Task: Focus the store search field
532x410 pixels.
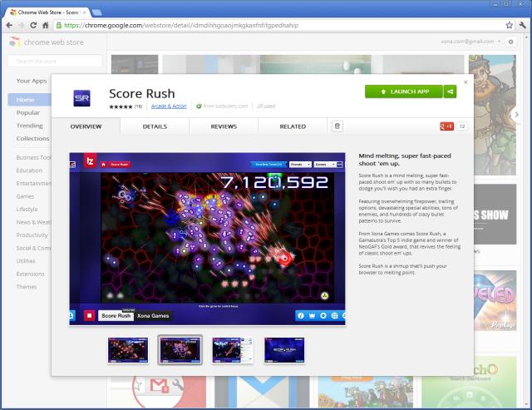Action: [55, 61]
